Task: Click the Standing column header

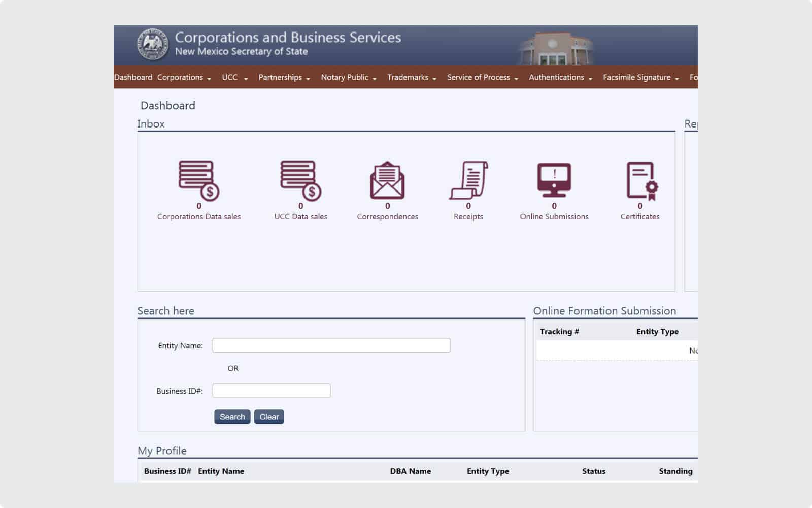Action: (x=675, y=471)
